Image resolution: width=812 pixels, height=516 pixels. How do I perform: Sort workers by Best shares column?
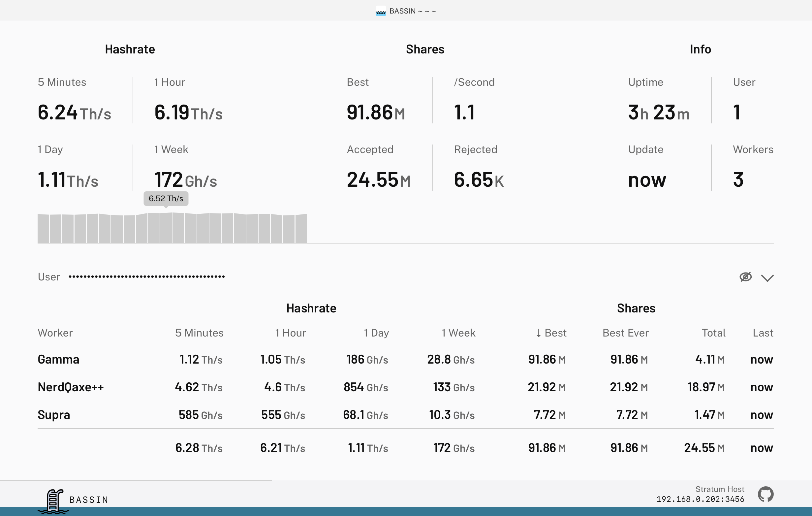click(551, 333)
